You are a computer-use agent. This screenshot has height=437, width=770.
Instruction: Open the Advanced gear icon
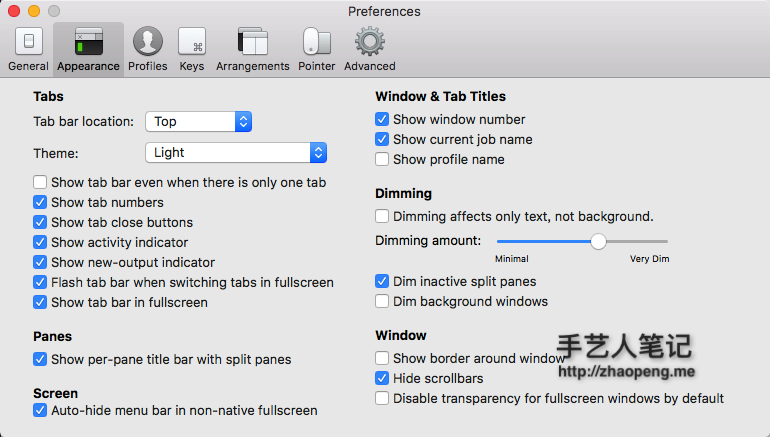point(370,42)
